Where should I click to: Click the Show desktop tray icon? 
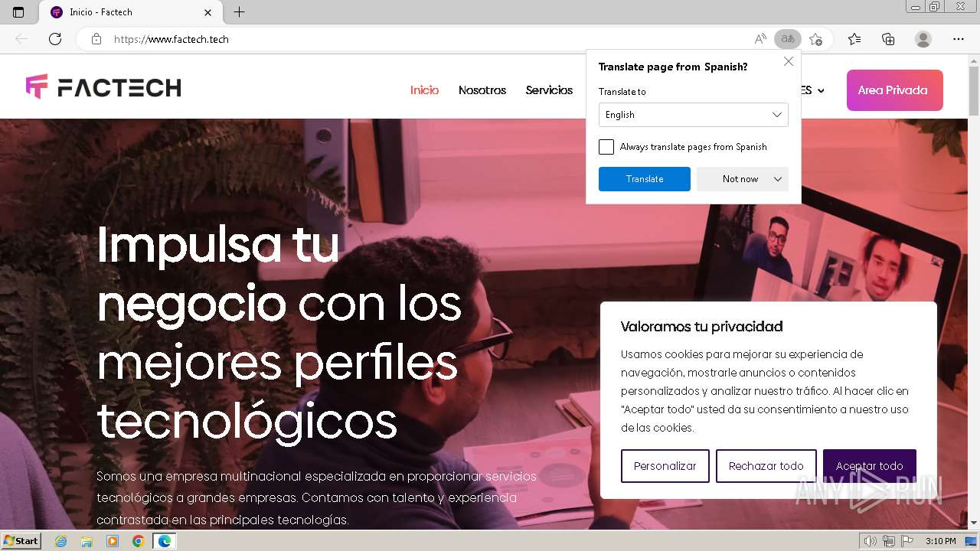click(971, 541)
